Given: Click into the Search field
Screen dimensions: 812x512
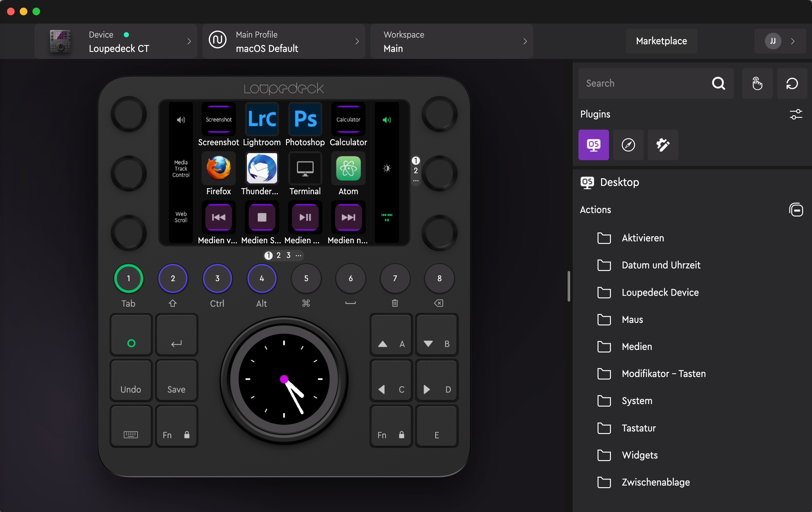Looking at the screenshot, I should click(x=656, y=83).
